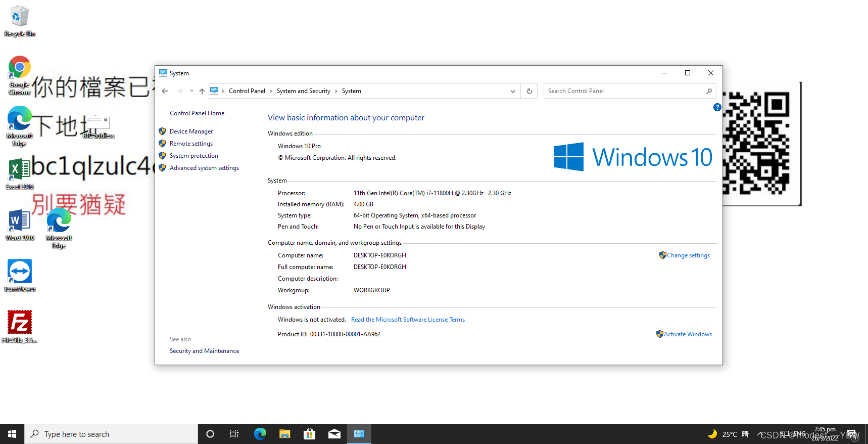Go to Control Panel breadcrumb
This screenshot has width=868, height=444.
tap(247, 91)
